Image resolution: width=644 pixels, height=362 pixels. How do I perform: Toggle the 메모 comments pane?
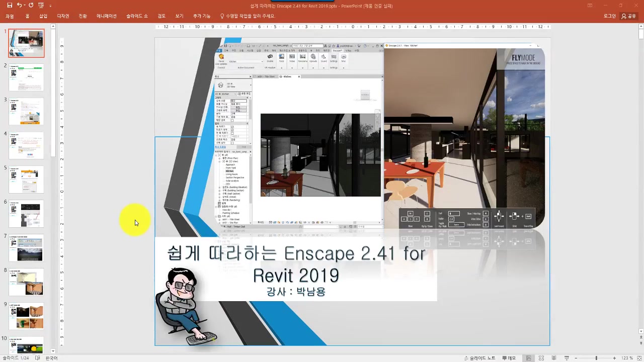point(508,358)
